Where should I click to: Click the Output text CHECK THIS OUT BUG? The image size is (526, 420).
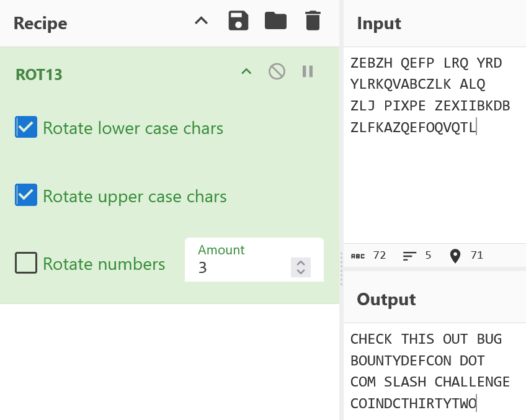pyautogui.click(x=426, y=339)
